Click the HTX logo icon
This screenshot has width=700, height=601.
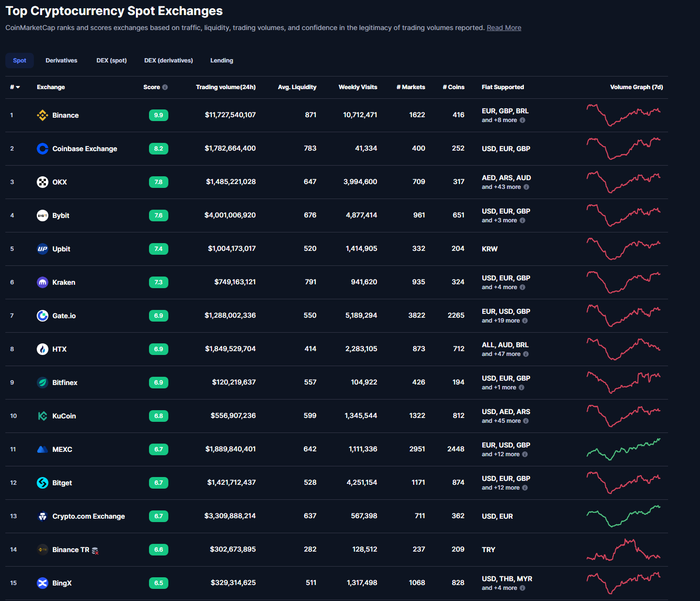click(x=42, y=349)
